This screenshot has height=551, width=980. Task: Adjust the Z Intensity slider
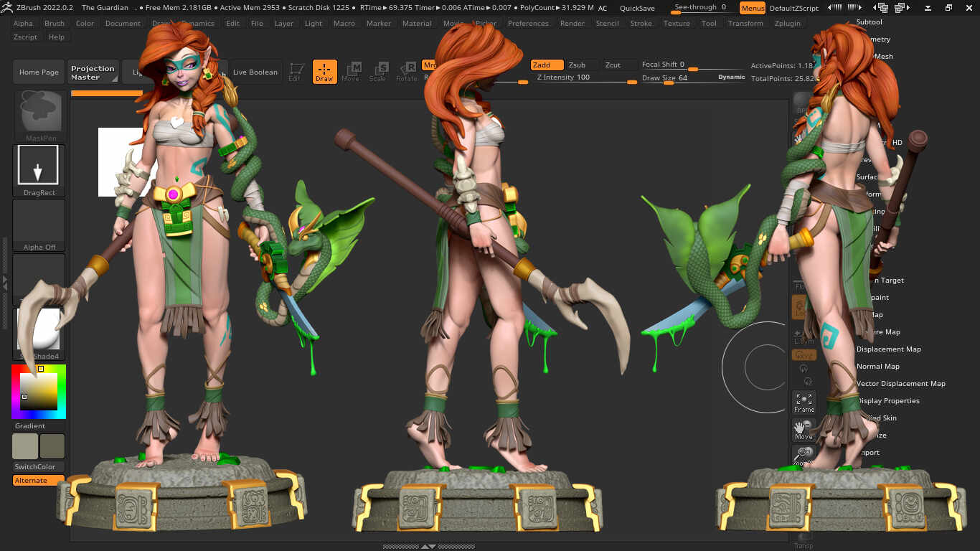pyautogui.click(x=586, y=77)
